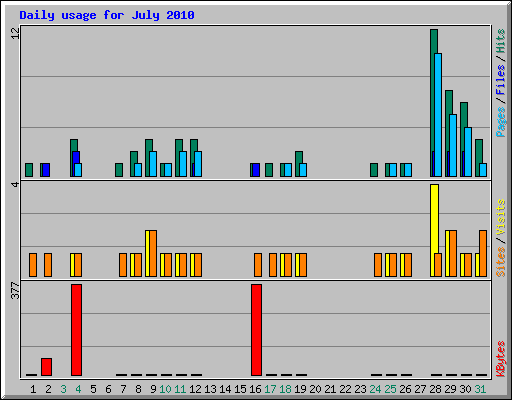Select the short red KBytes bar for day 2
This screenshot has height=400, width=512.
pyautogui.click(x=46, y=367)
